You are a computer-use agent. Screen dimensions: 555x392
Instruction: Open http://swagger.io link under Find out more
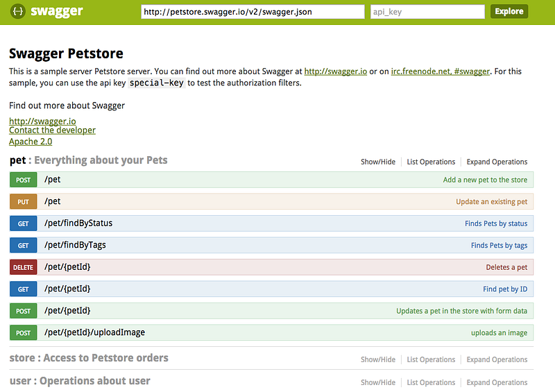(x=42, y=121)
